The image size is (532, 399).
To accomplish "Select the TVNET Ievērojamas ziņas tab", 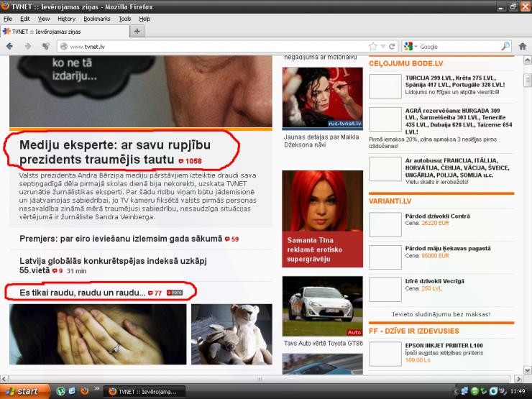I will point(63,32).
